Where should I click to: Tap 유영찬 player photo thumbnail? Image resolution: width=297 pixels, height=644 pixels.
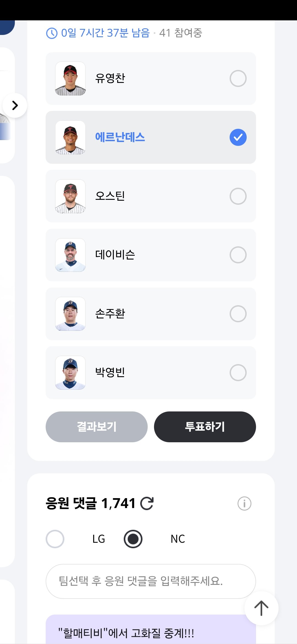coord(70,78)
